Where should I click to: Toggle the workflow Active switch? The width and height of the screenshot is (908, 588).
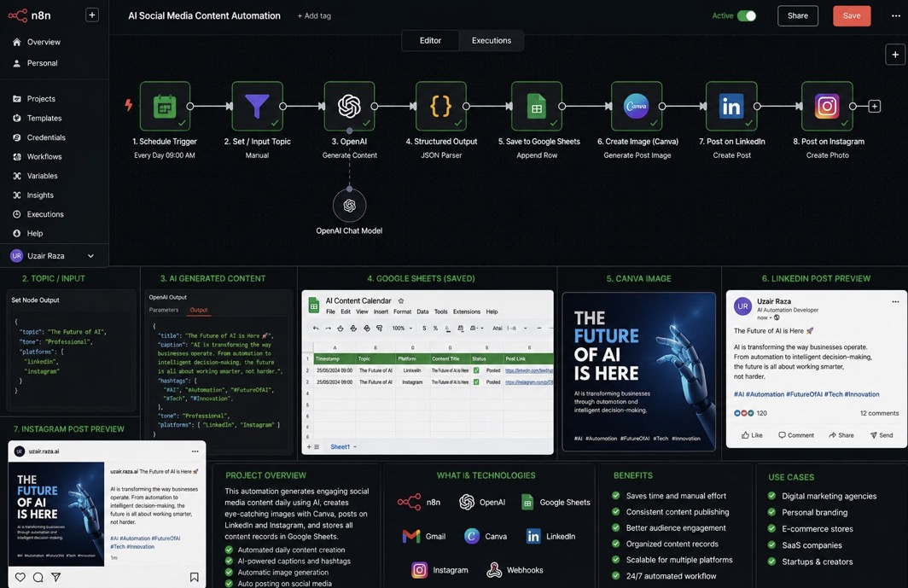pos(747,15)
